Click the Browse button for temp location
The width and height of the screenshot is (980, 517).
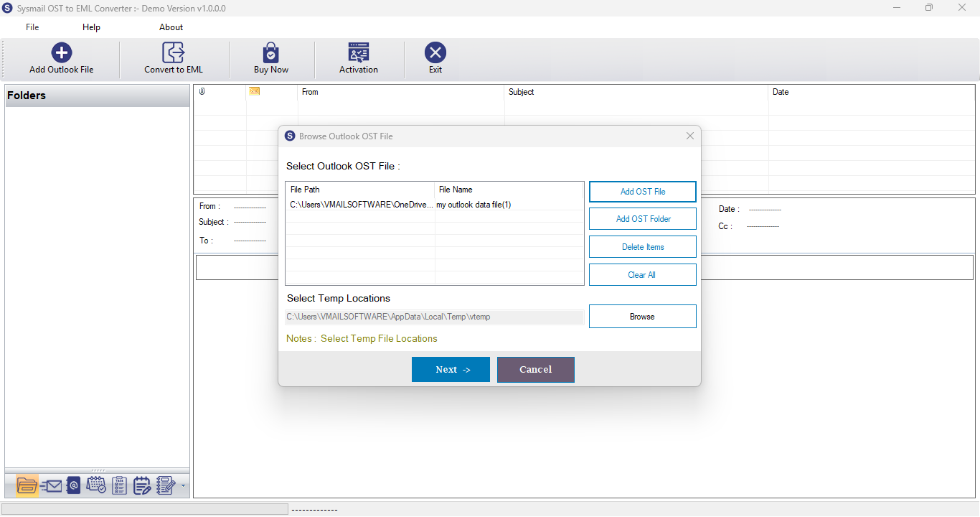[x=642, y=317]
